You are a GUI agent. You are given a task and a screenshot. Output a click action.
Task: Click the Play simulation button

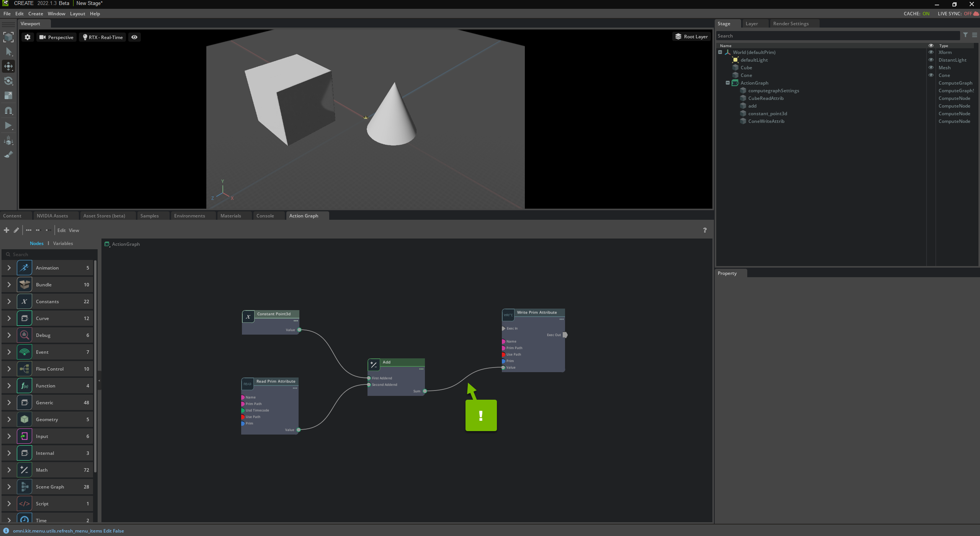pos(8,125)
